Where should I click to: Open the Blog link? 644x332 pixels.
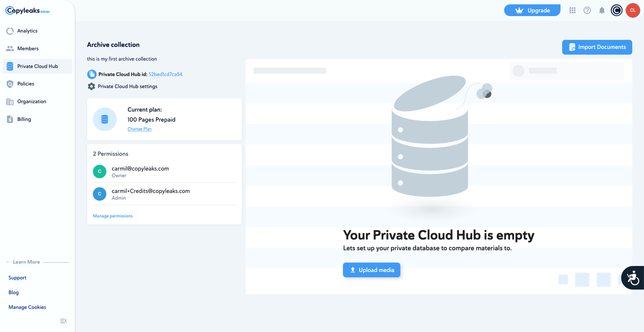click(14, 292)
